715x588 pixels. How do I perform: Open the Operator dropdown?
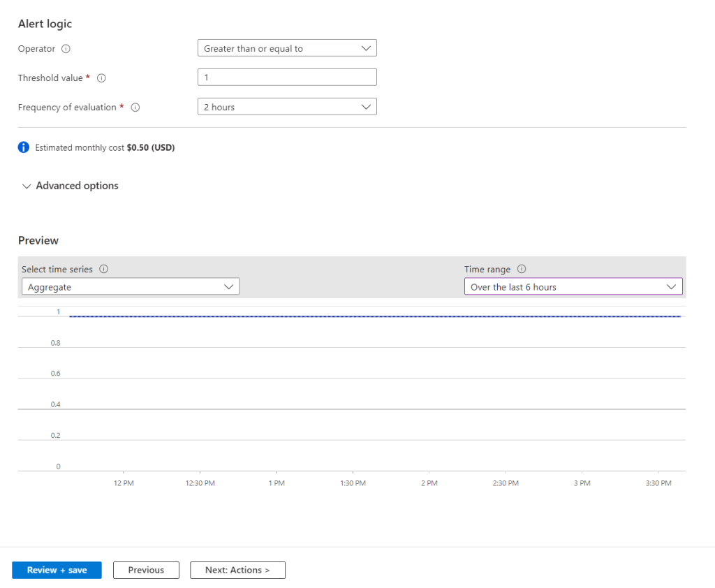pyautogui.click(x=287, y=48)
